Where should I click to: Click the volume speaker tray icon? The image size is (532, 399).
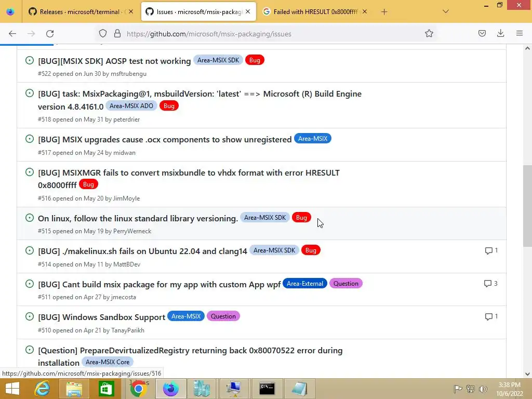click(483, 389)
